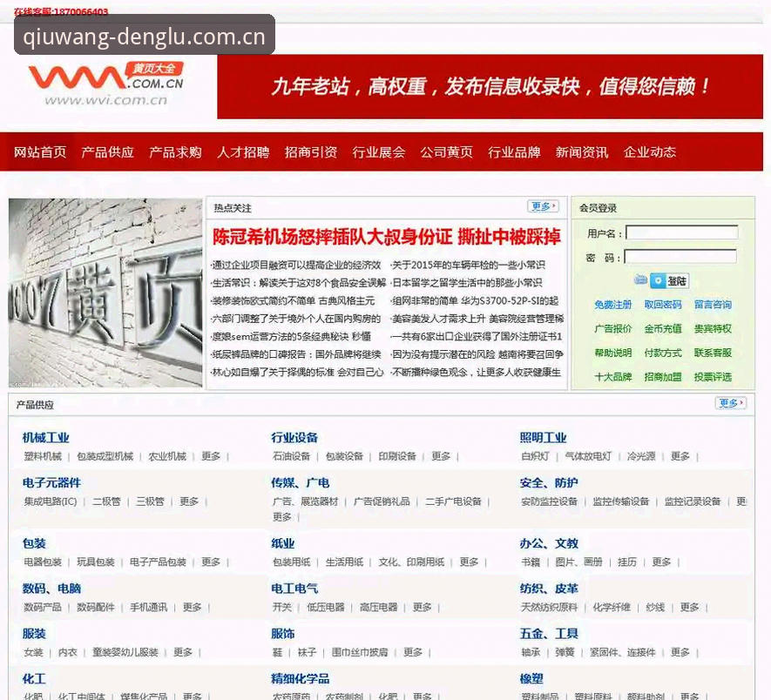Click the 登陆 login button
Viewport: 771px width, 700px height.
click(x=669, y=281)
